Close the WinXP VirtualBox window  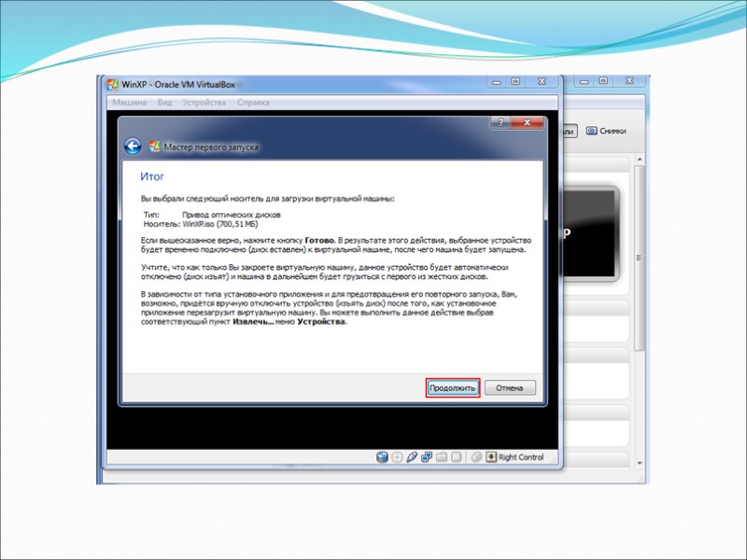pos(542,81)
